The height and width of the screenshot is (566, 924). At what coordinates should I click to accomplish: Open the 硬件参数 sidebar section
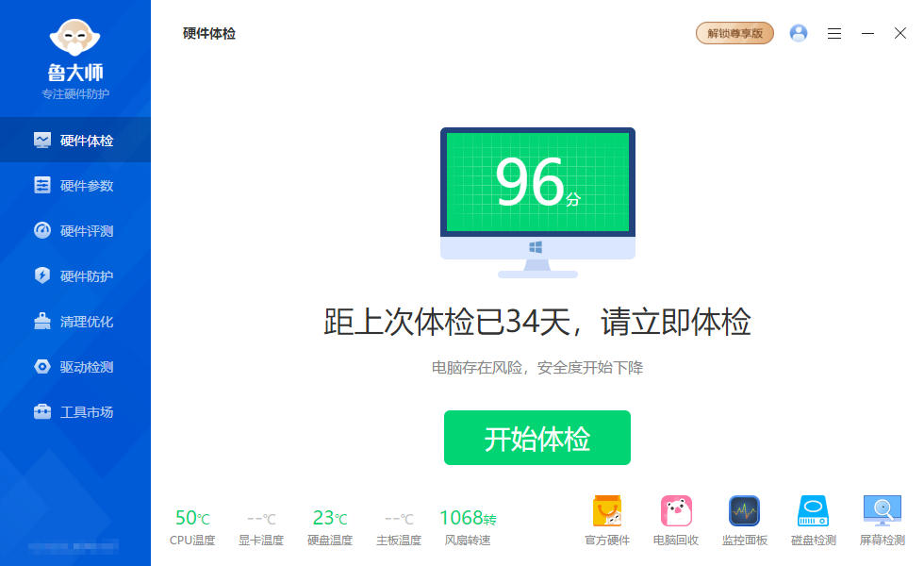point(75,185)
